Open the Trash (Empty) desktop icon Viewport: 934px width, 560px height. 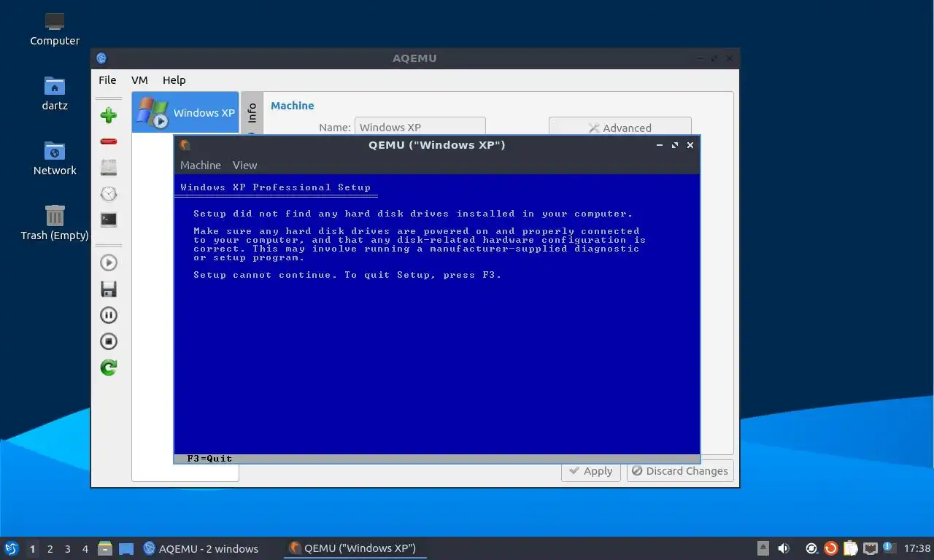[55, 223]
